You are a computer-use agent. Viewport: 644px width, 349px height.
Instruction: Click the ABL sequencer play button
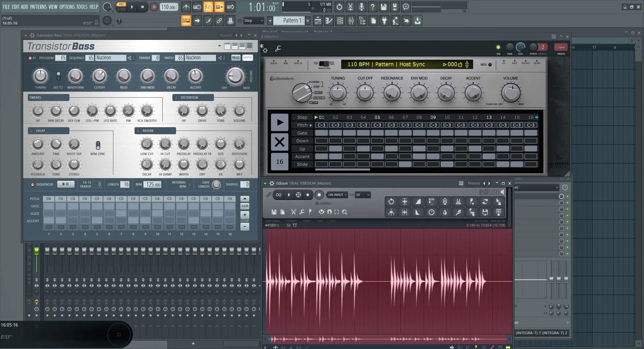(x=280, y=122)
